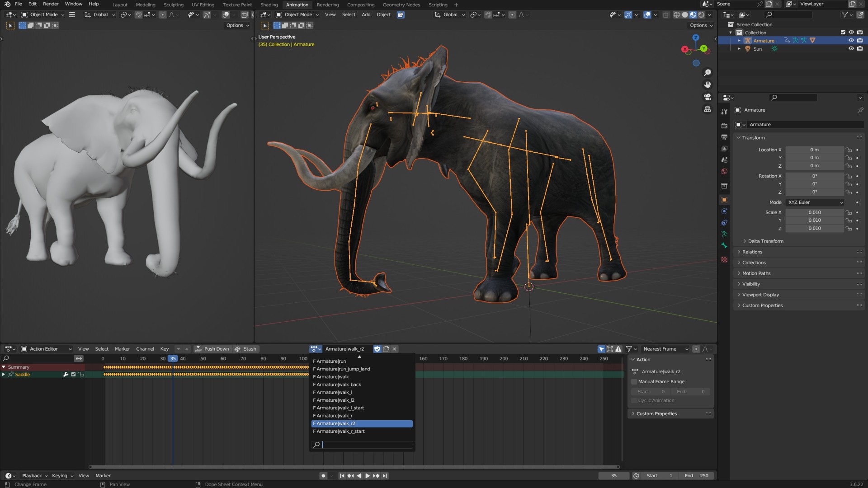868x488 pixels.
Task: Open the Render menu
Action: point(51,4)
